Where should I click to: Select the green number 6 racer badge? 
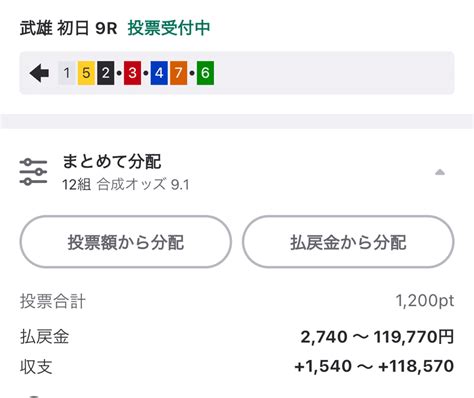coord(205,73)
